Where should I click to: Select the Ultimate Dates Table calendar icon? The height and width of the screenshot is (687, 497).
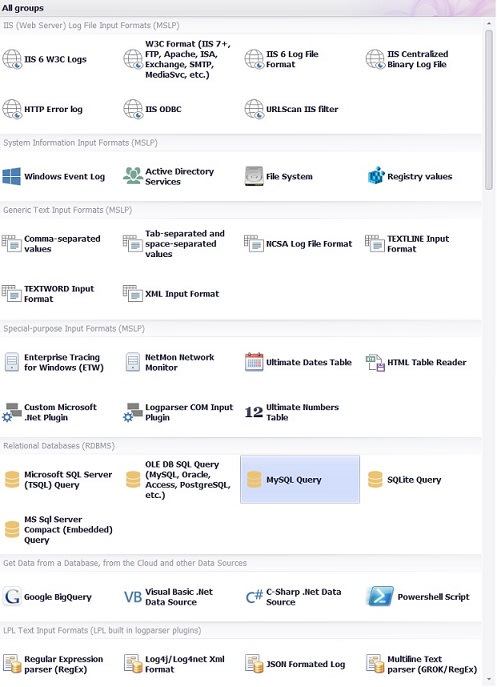pos(254,362)
